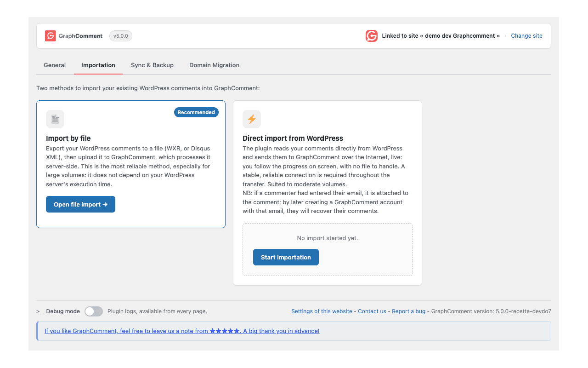Screen dimensions: 588x368
Task: Go to the Domain Migration tab
Action: [214, 65]
